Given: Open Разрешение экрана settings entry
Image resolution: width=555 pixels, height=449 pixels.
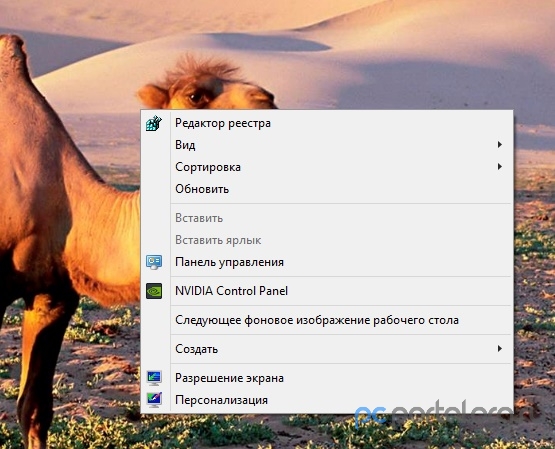Looking at the screenshot, I should 327,378.
